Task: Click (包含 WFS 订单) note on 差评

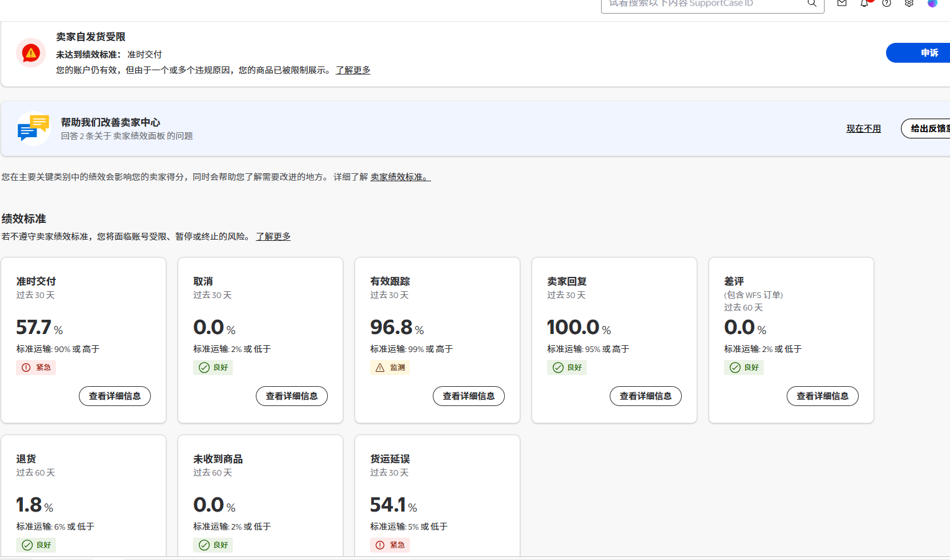Action: (753, 295)
